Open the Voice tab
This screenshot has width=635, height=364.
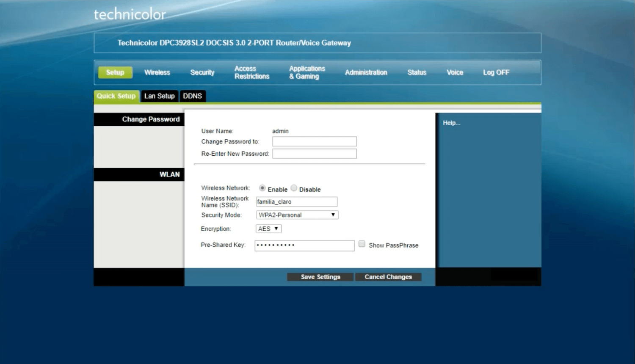(x=455, y=72)
